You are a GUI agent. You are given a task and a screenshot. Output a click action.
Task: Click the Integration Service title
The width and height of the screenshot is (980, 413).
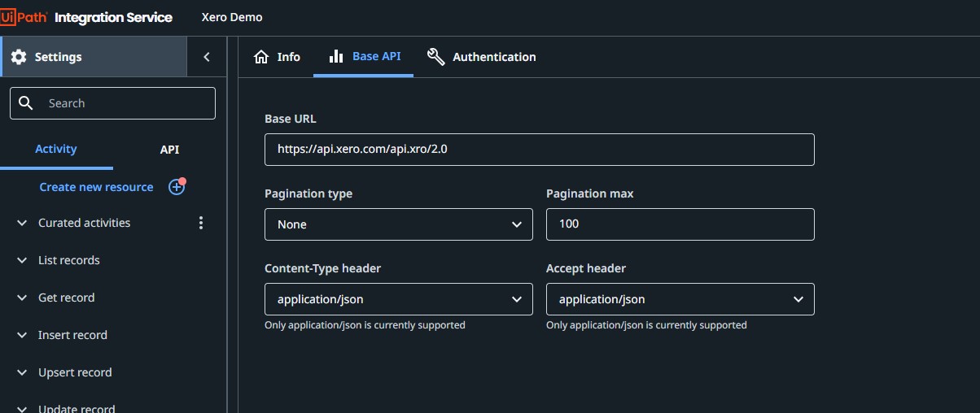(x=113, y=17)
